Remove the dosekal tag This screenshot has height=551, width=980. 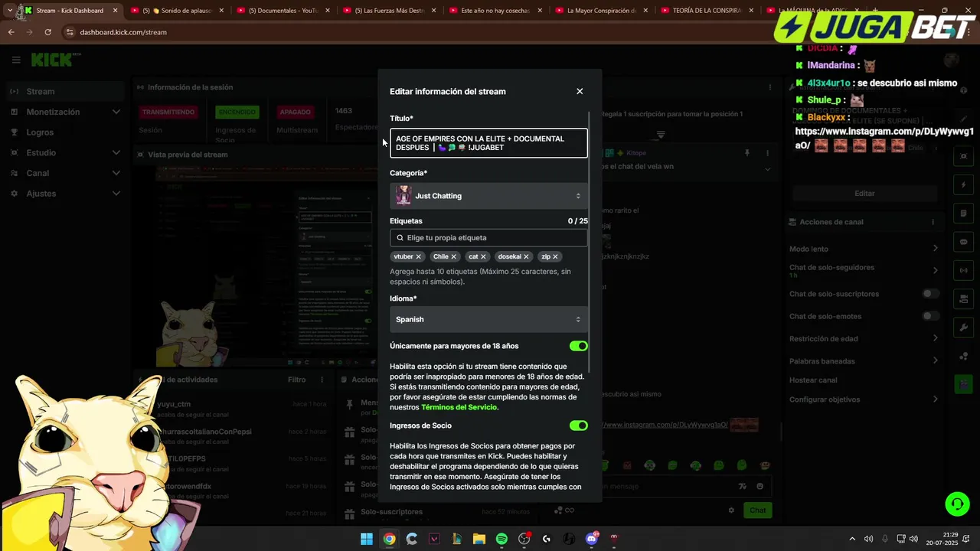click(526, 257)
